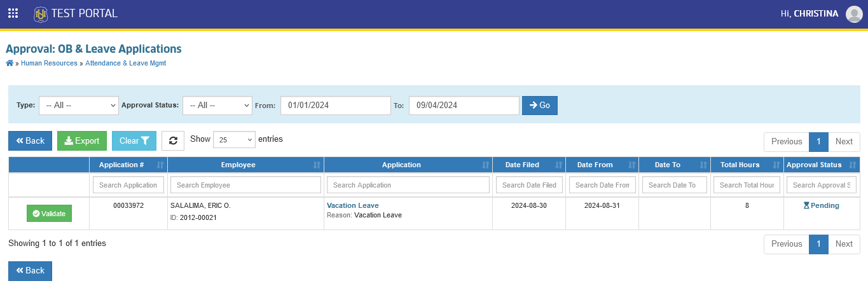The height and width of the screenshot is (288, 868).
Task: Click the 'Showing 1 to 1' text
Action: pos(57,243)
